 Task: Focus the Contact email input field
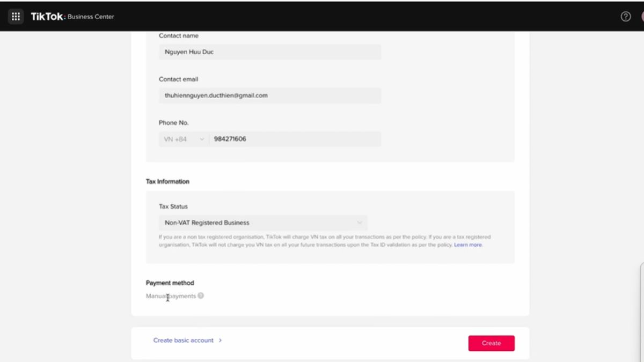[269, 95]
